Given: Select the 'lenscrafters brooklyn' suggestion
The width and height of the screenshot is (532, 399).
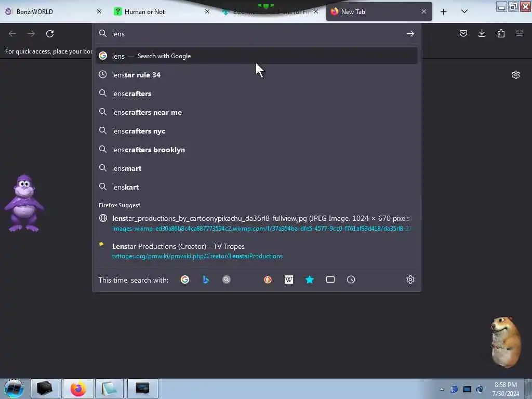Looking at the screenshot, I should coord(257,149).
